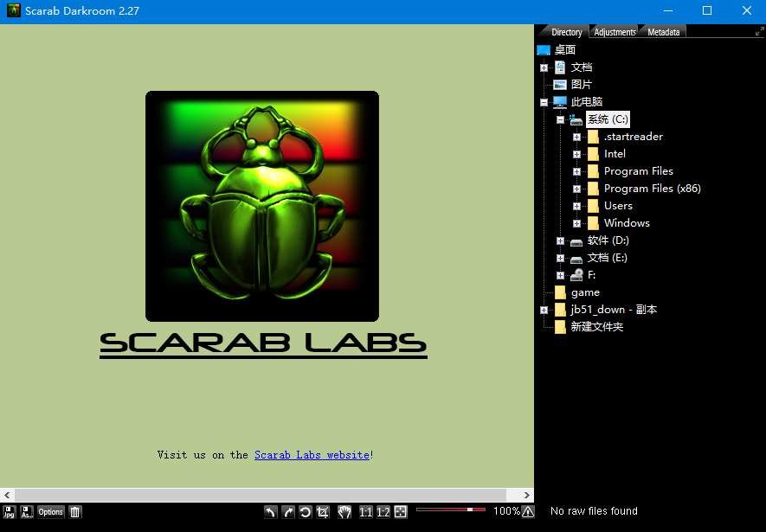
Task: Select the Crop tool icon
Action: tap(323, 511)
